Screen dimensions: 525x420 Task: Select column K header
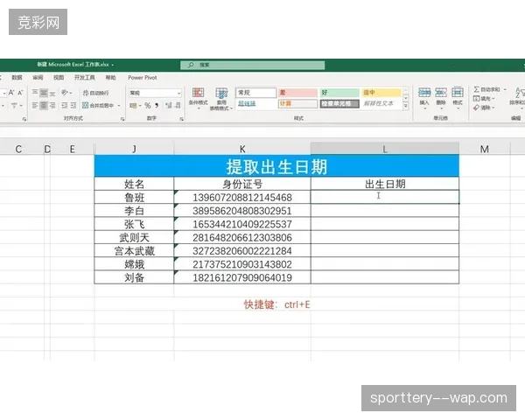point(242,149)
